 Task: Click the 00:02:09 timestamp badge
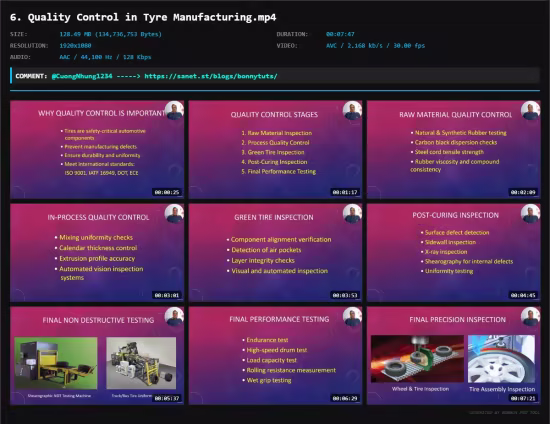tap(523, 192)
